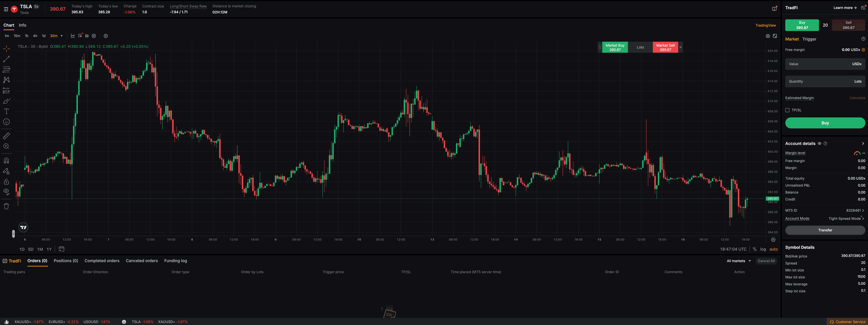The image size is (868, 325).
Task: Open the Canceled orders tab
Action: tap(142, 261)
